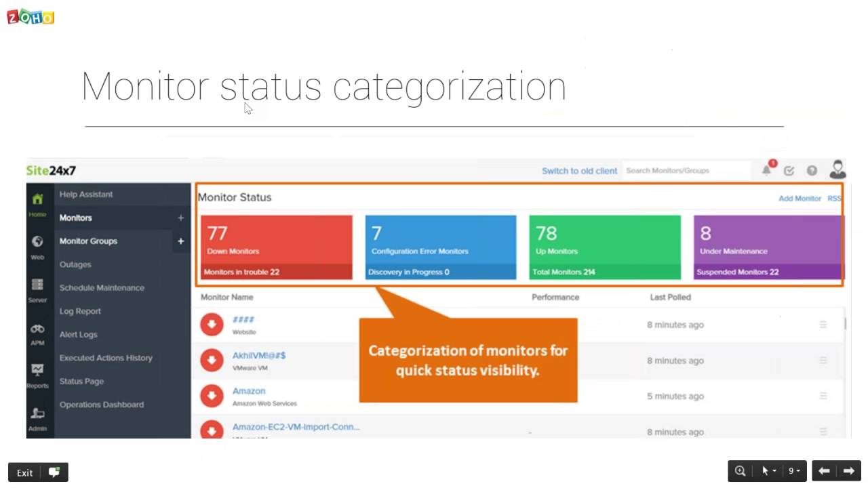Click down status icon for #### monitor
The image size is (868, 488).
(212, 325)
